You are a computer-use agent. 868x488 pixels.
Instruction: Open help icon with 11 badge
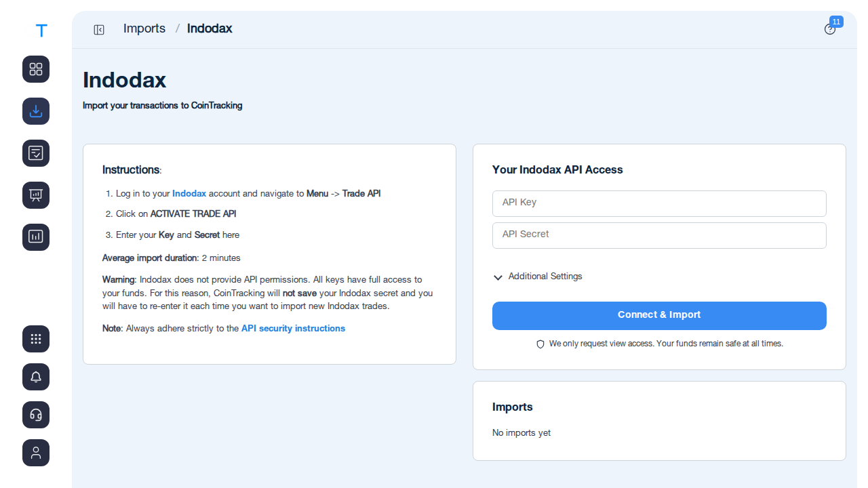click(x=830, y=29)
